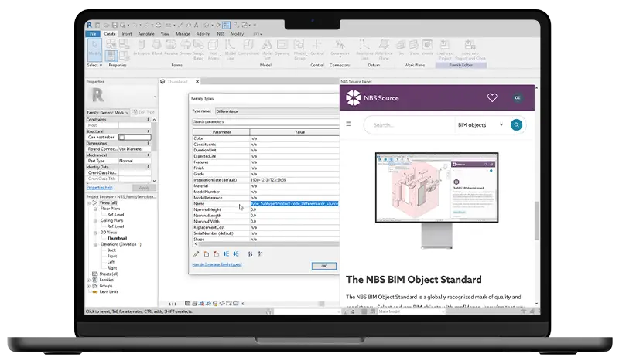Sort parameters in descending order
619x364 pixels.
[260, 254]
